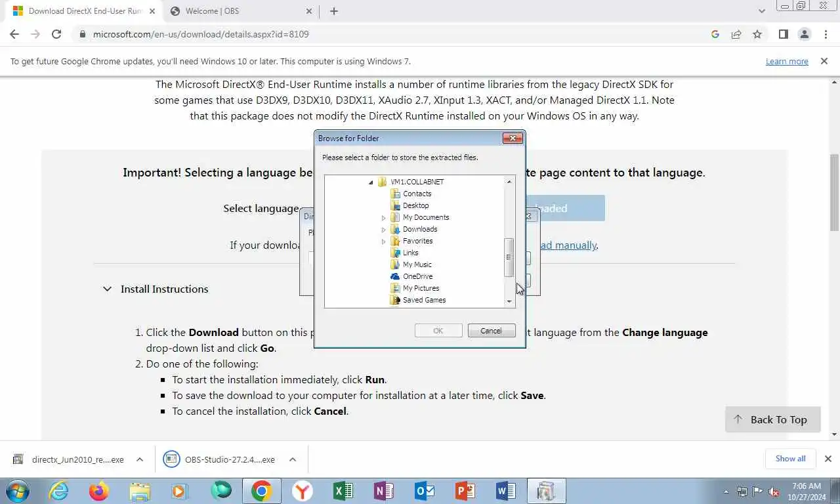Click the download manually link
The height and width of the screenshot is (504, 840).
tap(568, 245)
